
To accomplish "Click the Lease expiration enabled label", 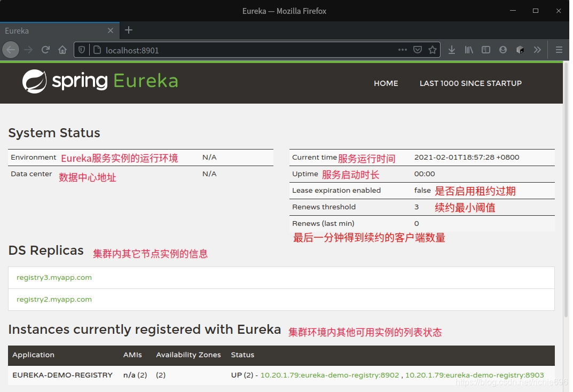I will click(x=336, y=190).
